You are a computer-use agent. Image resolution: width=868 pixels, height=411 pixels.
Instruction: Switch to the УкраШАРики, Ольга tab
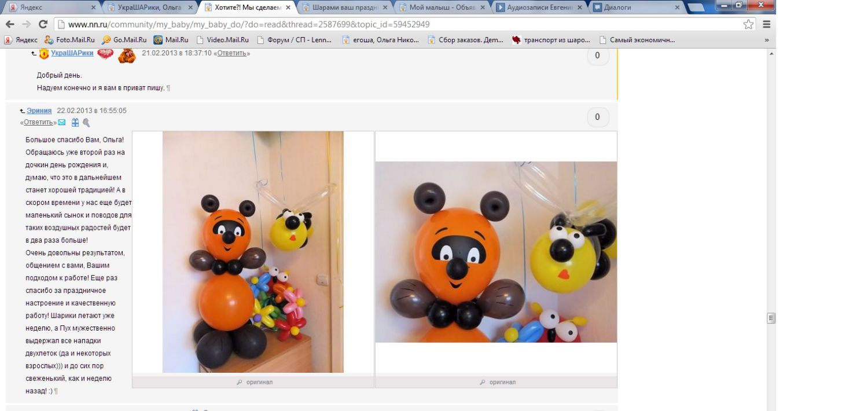pos(149,8)
